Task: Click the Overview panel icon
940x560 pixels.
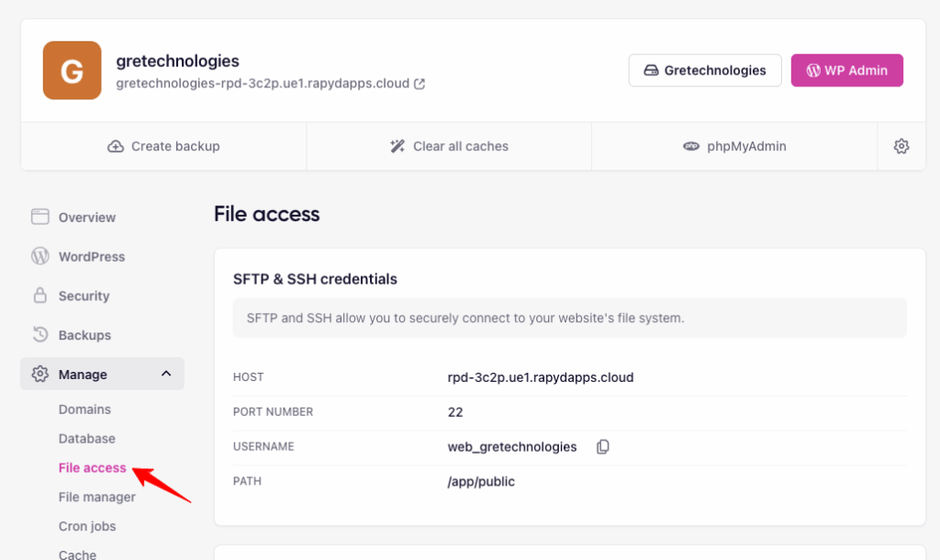Action: coord(40,217)
